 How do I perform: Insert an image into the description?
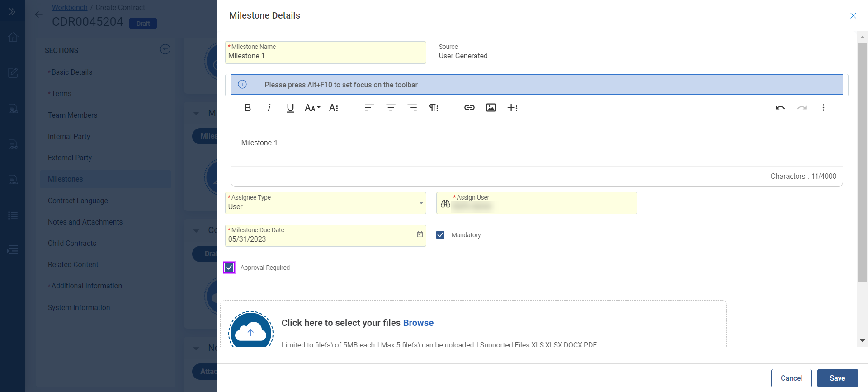point(491,108)
